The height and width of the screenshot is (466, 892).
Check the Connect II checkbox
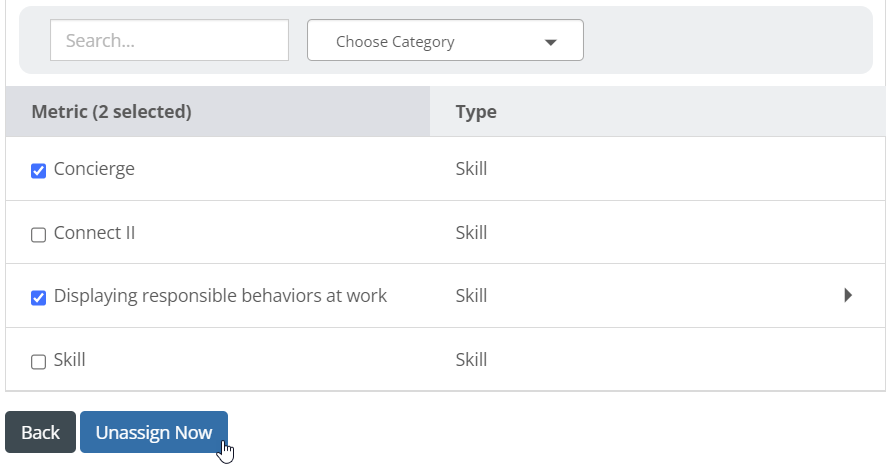click(38, 234)
